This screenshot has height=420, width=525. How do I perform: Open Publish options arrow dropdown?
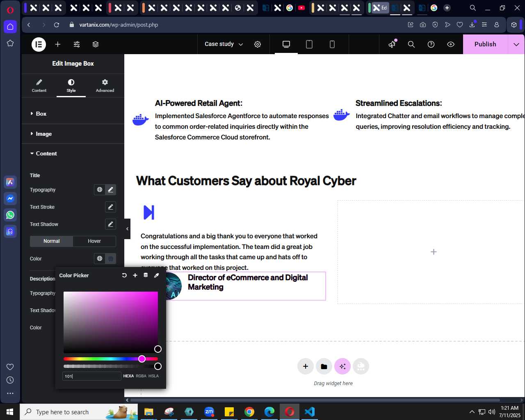516,44
